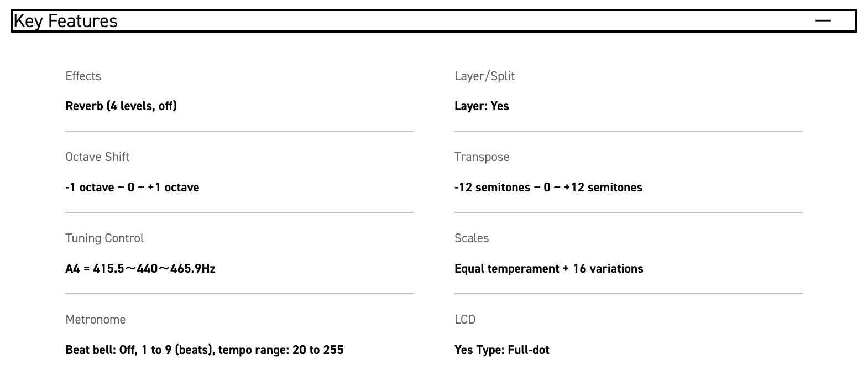Click the -12 semitones ~ 0 ~ +12 semitones value
868x375 pixels.
(548, 187)
